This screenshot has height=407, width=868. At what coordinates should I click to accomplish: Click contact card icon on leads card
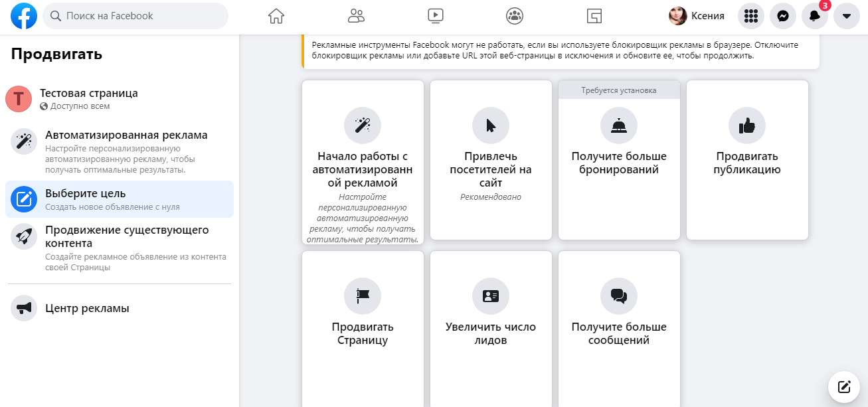click(491, 296)
